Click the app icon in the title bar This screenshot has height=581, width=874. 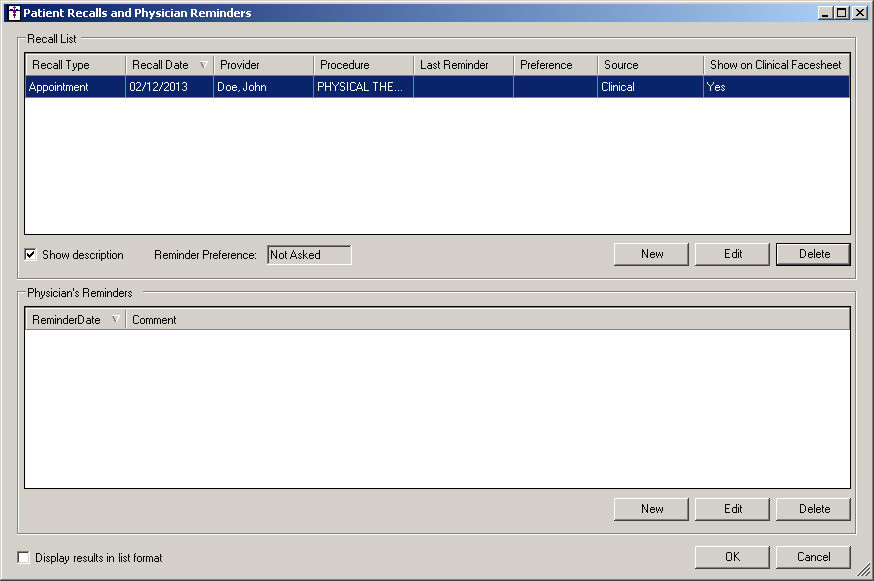13,13
